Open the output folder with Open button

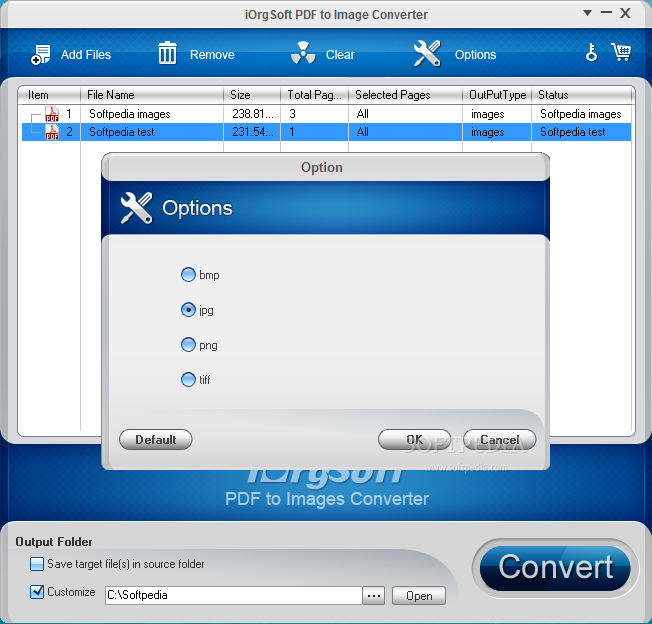click(419, 596)
